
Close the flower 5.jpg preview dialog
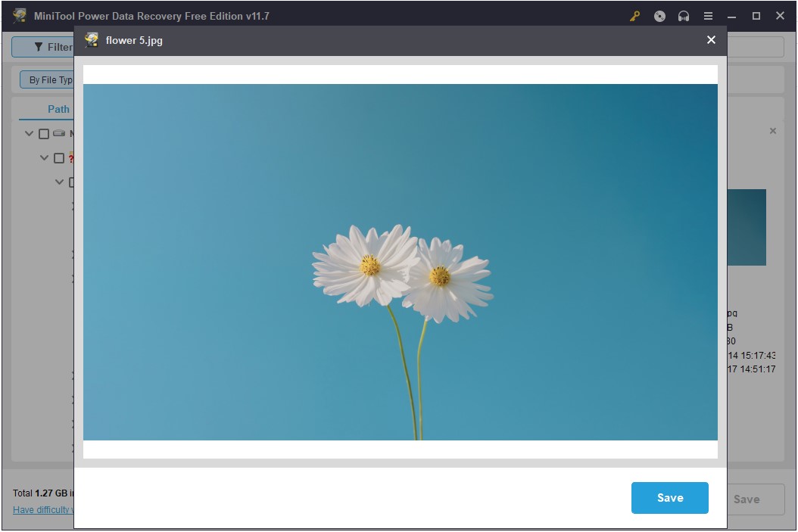(711, 40)
